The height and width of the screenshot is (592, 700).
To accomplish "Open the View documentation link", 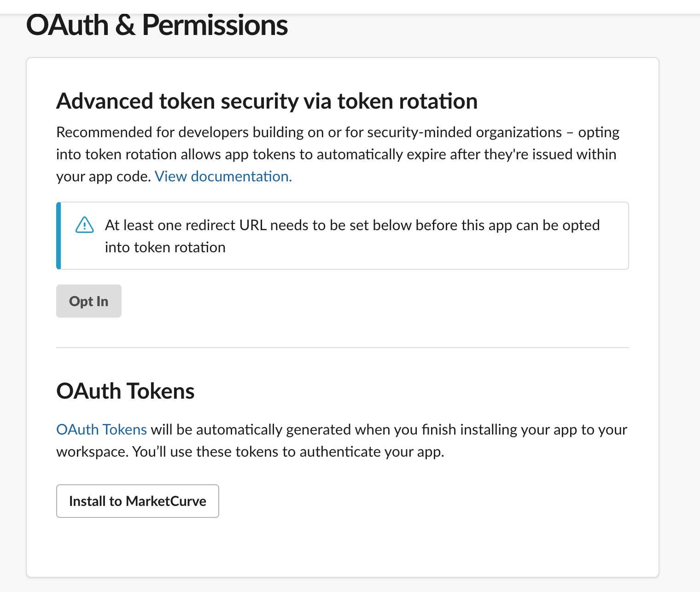I will 223,176.
